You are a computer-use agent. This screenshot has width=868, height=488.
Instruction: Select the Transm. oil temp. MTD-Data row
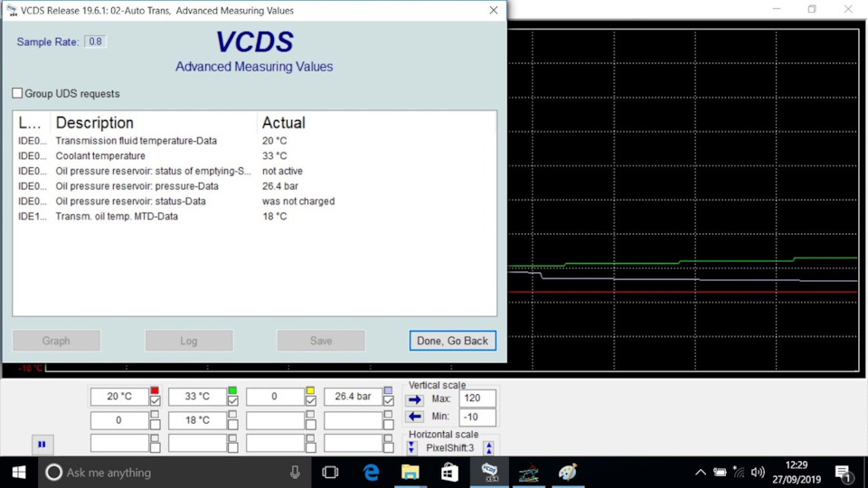coord(255,216)
